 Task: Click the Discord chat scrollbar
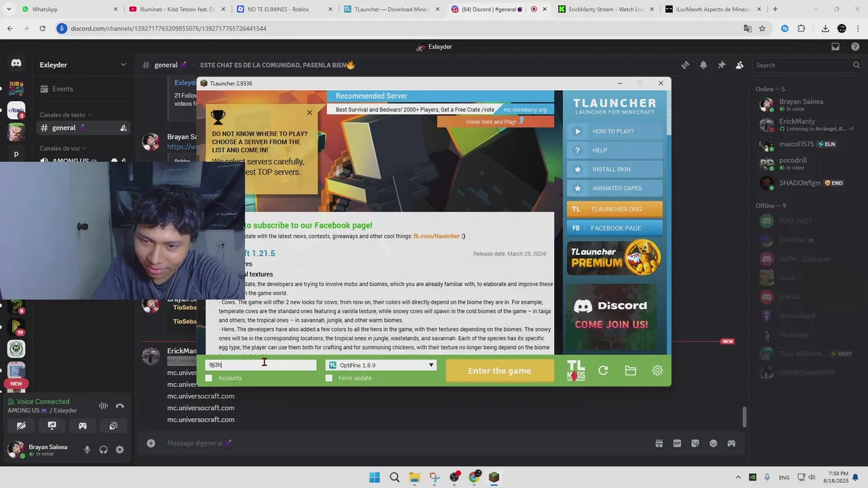click(744, 416)
